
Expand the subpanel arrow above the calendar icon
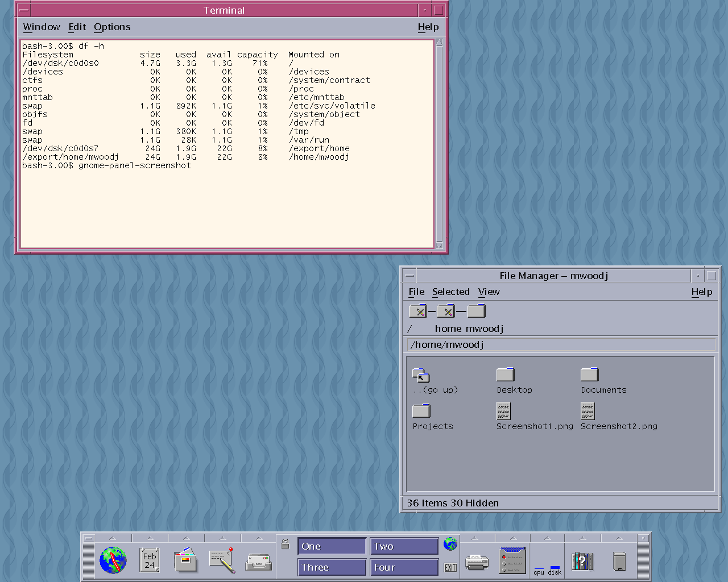149,538
